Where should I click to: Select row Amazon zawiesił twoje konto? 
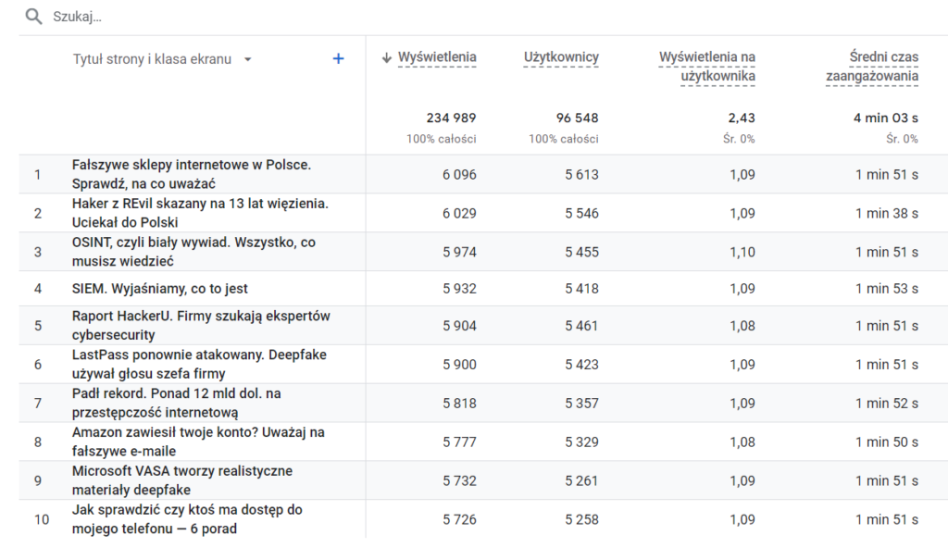[x=483, y=442]
